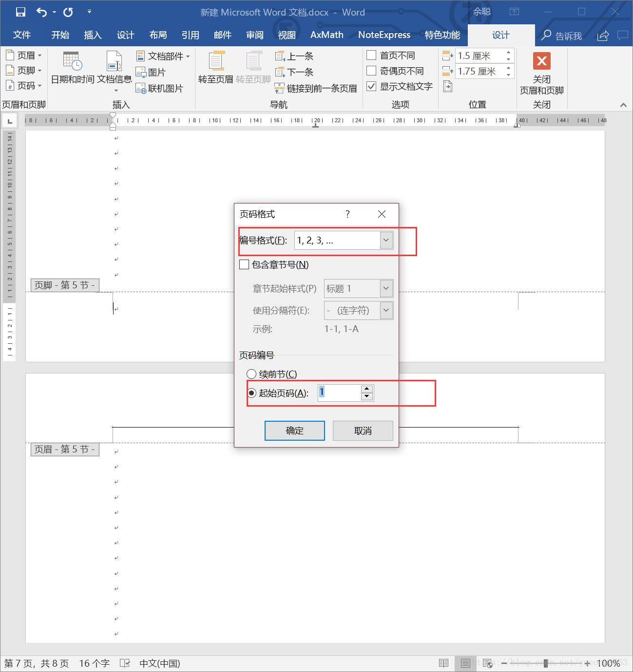Image resolution: width=633 pixels, height=672 pixels.
Task: Switch to Read Mode view icon
Action: pos(443,663)
